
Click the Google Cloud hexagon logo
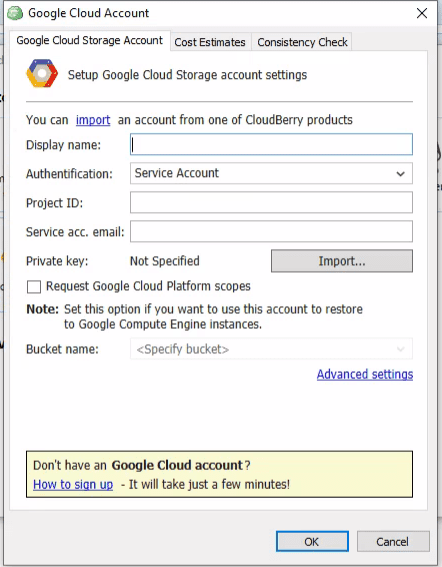[x=42, y=73]
